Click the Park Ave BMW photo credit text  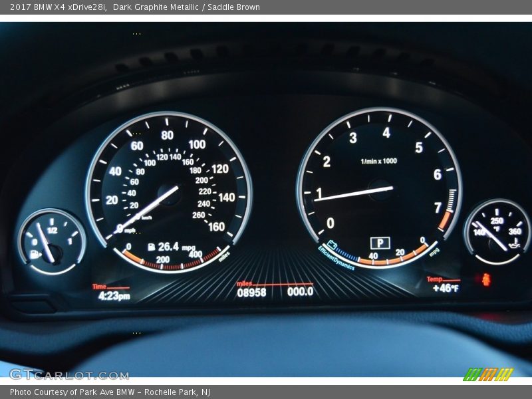(x=110, y=392)
